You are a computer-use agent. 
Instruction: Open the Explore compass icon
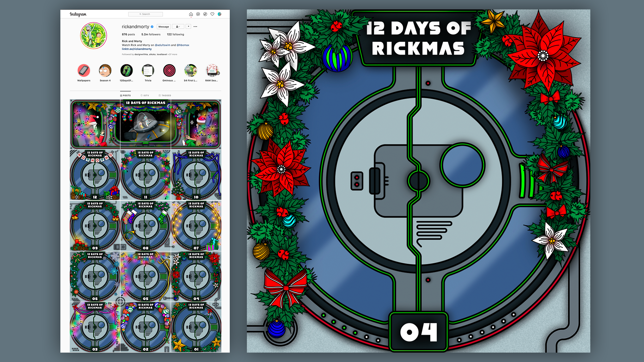[x=205, y=14]
